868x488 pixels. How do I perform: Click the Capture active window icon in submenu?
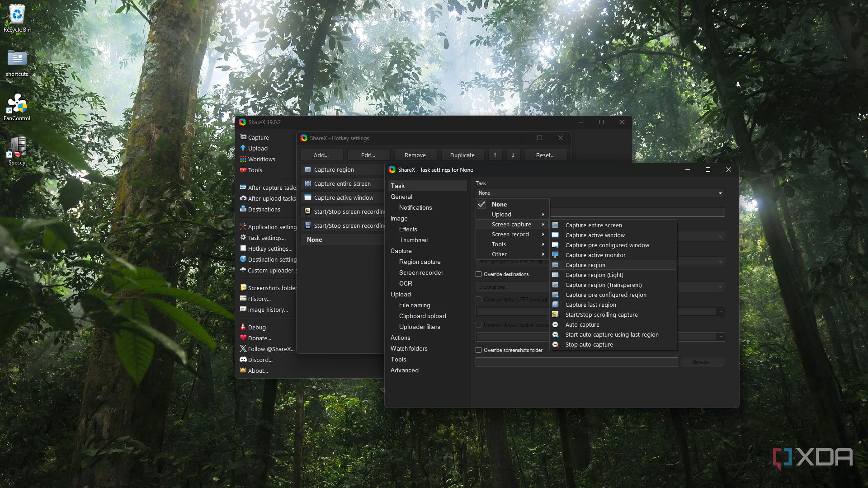pos(555,235)
